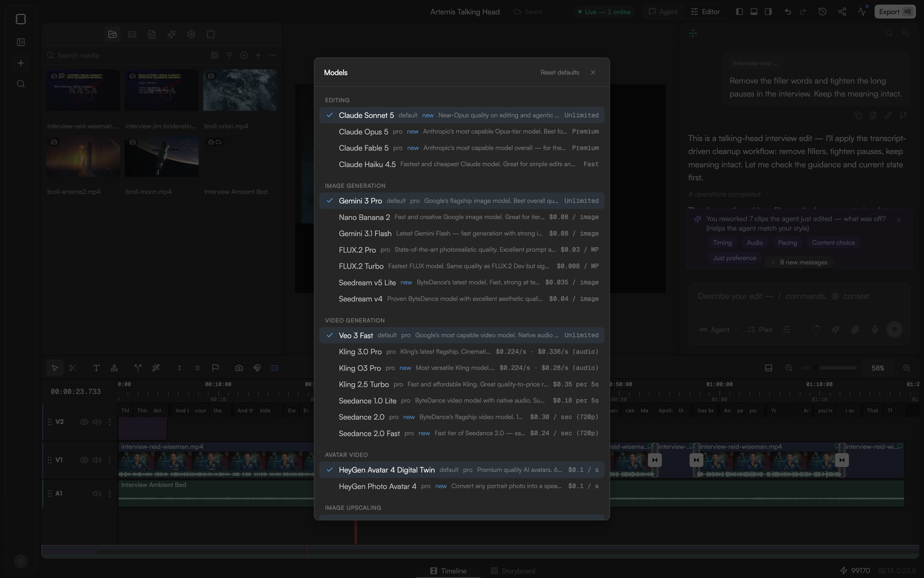Choose Claude Opus 5 editing model

(462, 132)
